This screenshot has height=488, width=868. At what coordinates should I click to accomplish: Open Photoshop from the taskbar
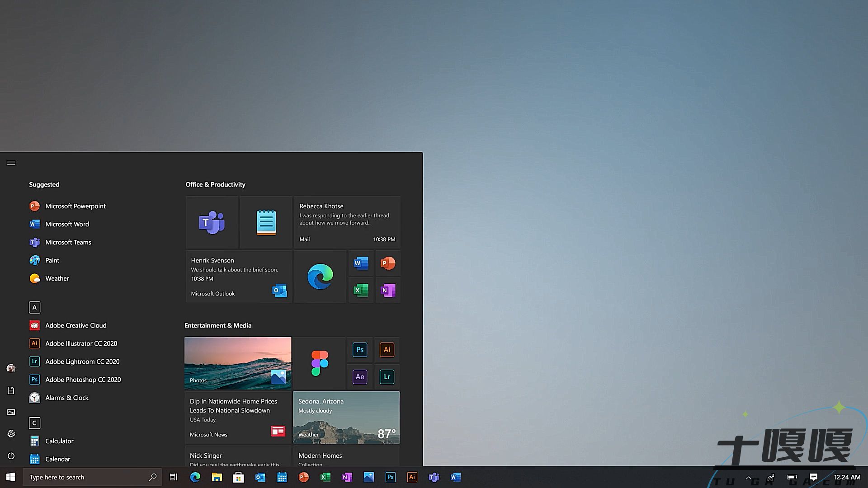[391, 477]
